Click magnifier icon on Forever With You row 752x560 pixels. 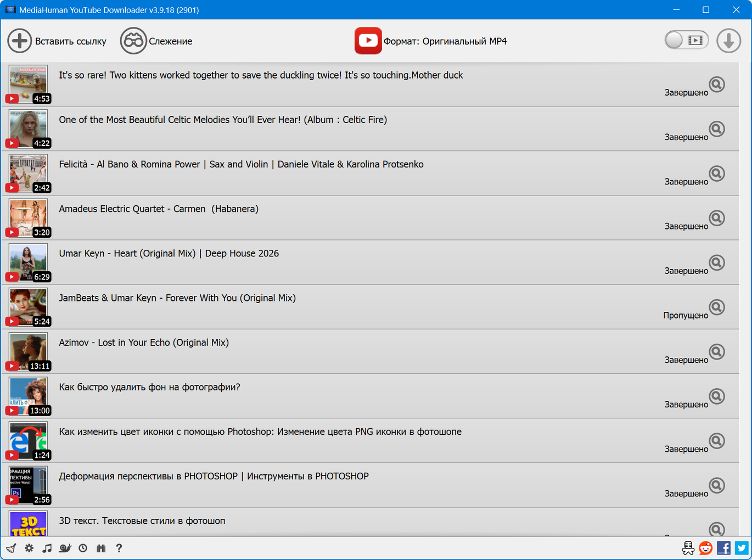click(717, 307)
